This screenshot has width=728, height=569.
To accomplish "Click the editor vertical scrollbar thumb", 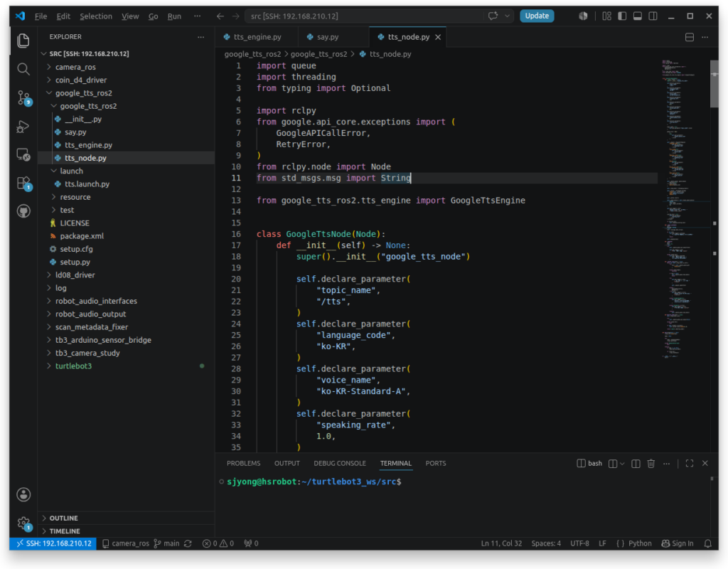I will [x=714, y=84].
